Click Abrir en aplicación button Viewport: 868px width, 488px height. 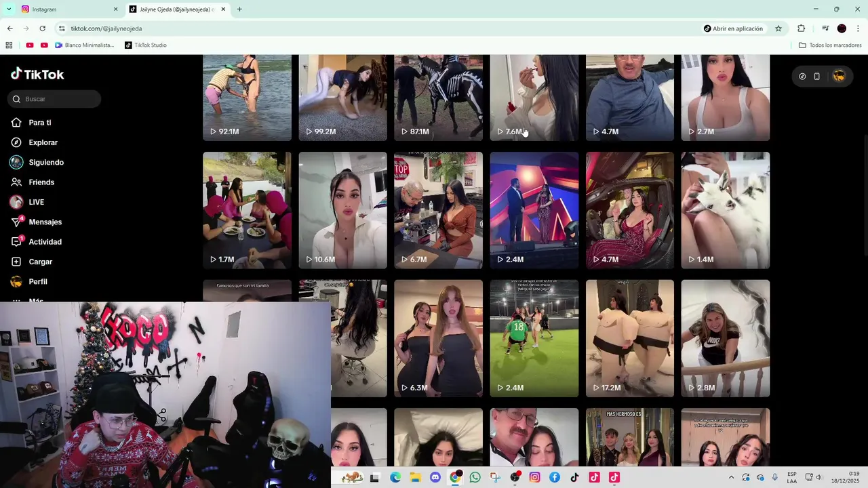(733, 28)
